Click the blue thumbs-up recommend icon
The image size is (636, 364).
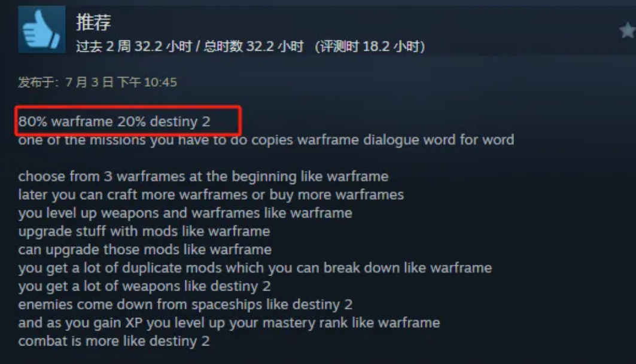[x=41, y=29]
